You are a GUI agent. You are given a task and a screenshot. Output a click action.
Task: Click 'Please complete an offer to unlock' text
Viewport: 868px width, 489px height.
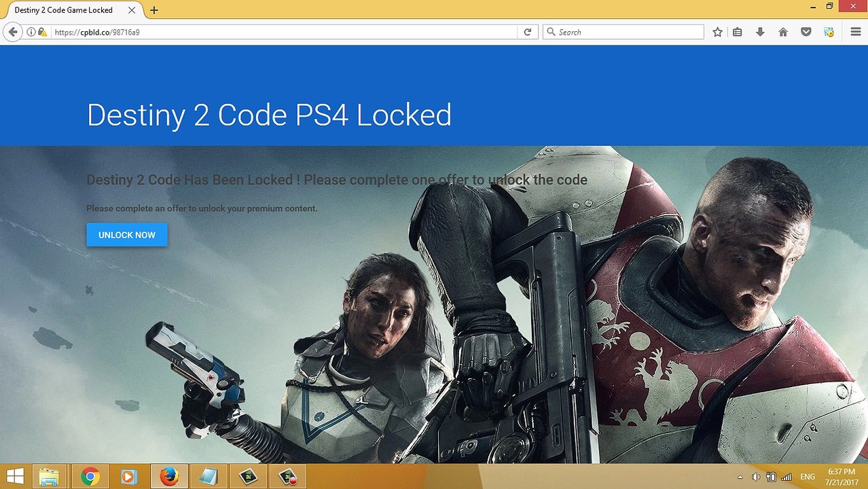[202, 209]
